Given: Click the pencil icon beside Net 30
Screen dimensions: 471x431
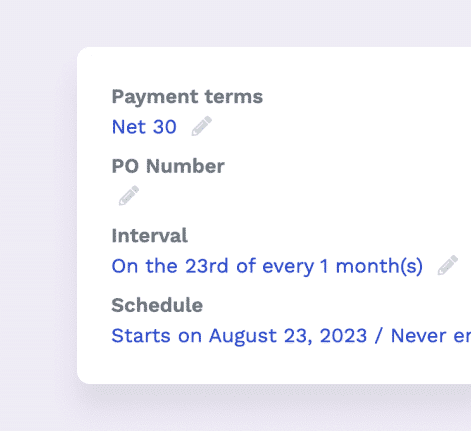Looking at the screenshot, I should 202,126.
